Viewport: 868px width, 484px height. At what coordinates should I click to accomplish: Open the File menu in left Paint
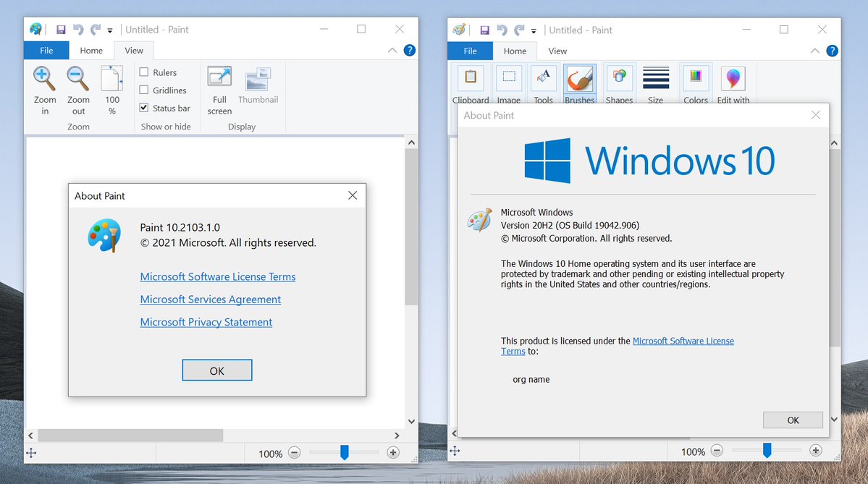tap(46, 51)
